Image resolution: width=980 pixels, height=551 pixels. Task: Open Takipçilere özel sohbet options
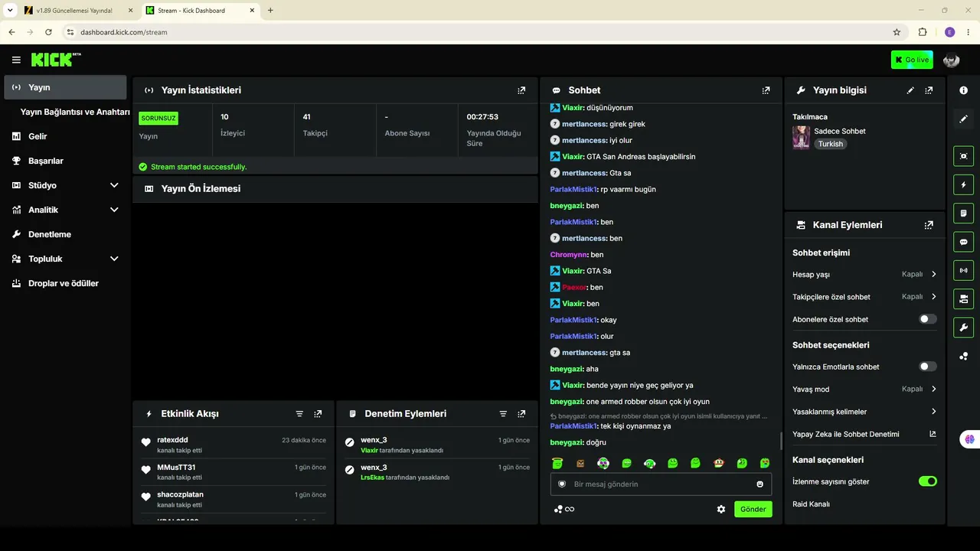click(x=864, y=297)
